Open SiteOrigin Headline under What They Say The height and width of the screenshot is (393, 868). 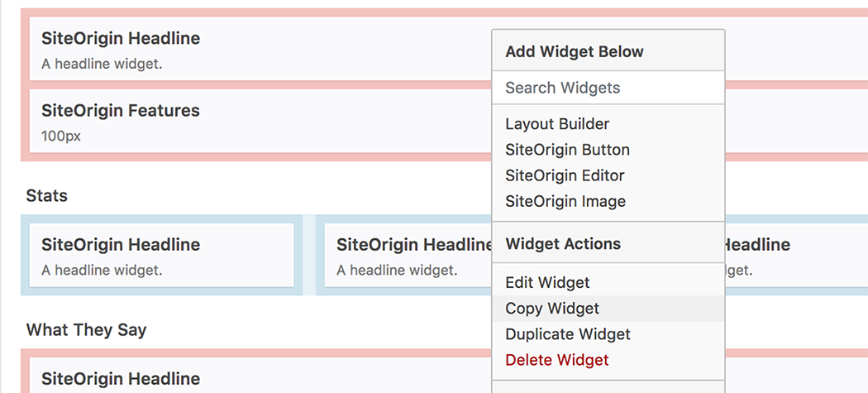point(260,376)
